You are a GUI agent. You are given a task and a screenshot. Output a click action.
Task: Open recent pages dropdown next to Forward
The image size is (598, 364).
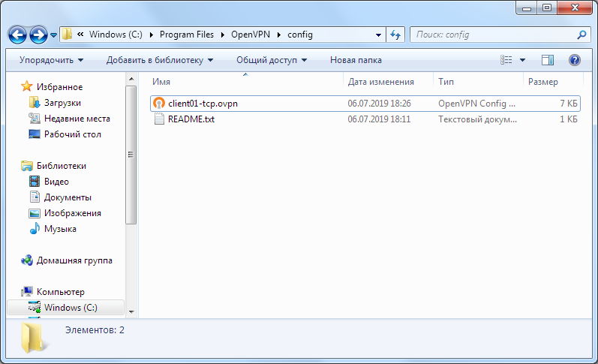coord(53,35)
